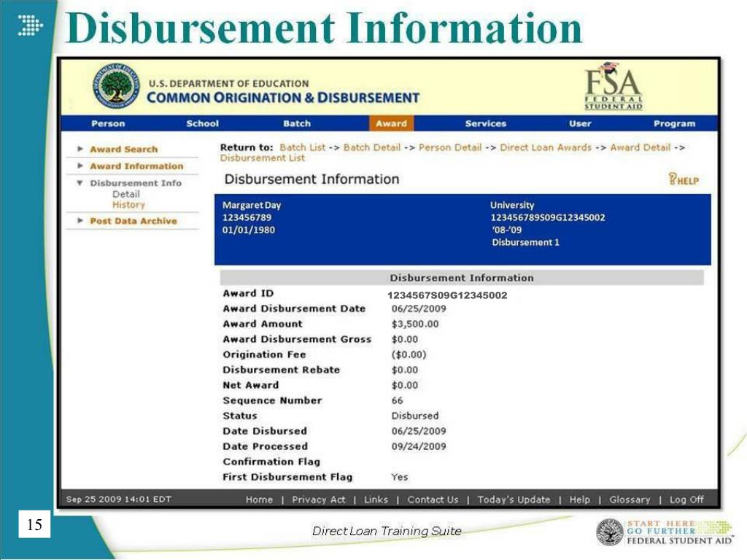747x560 pixels.
Task: Click the Confirmation Flag label
Action: point(271,462)
